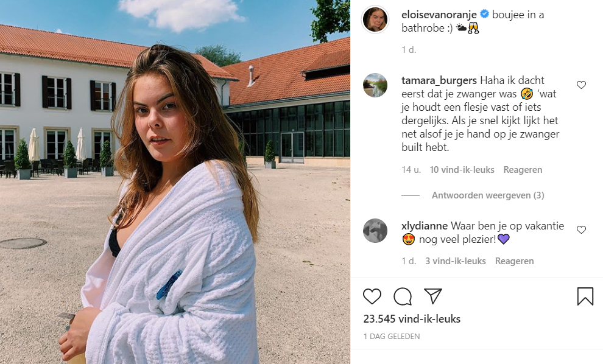The width and height of the screenshot is (603, 364).
Task: Show '3 vind-ik-leuks' on xlydianne's comment
Action: 456,261
